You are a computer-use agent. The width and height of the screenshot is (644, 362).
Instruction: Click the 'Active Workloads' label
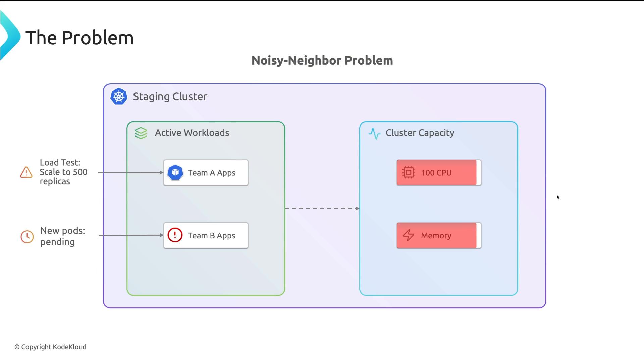point(192,133)
